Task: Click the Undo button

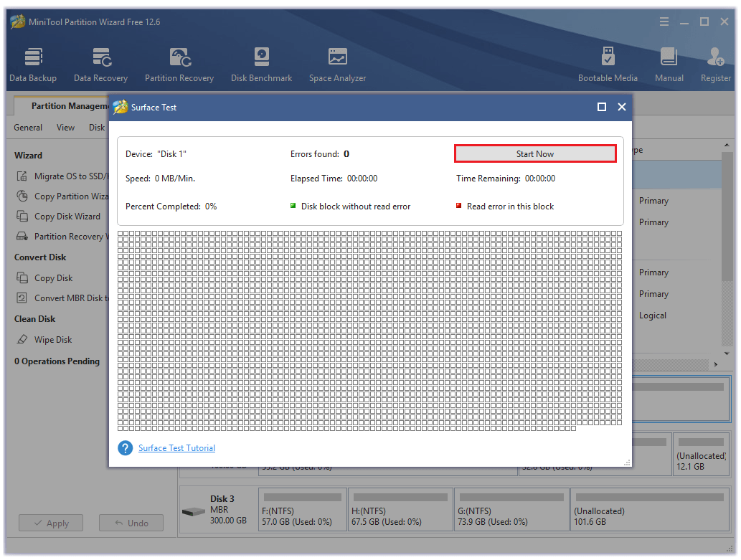Action: (131, 523)
